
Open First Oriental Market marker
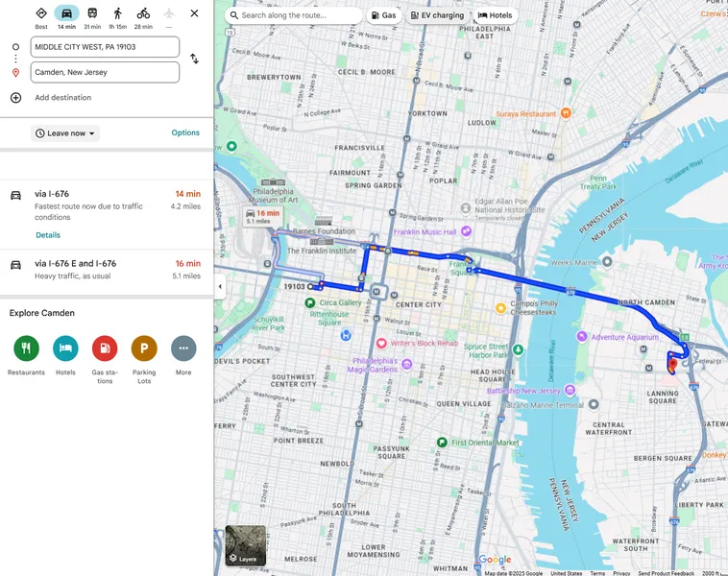pos(442,443)
